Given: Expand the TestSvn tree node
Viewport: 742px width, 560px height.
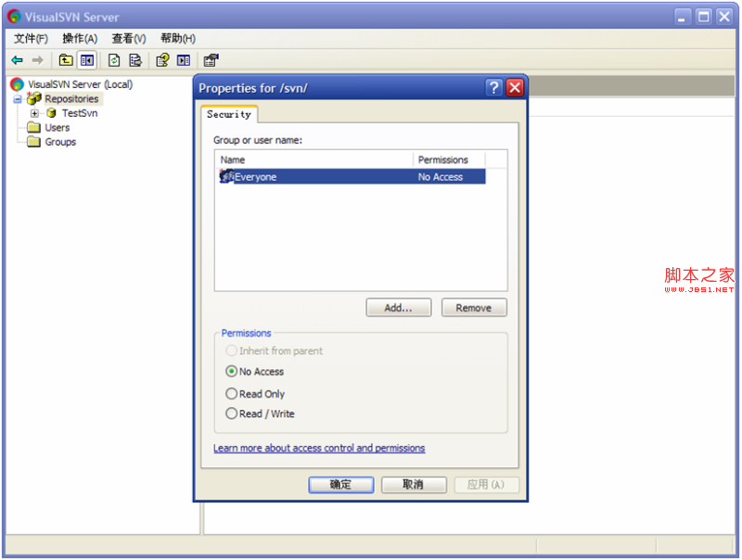Looking at the screenshot, I should click(x=34, y=113).
